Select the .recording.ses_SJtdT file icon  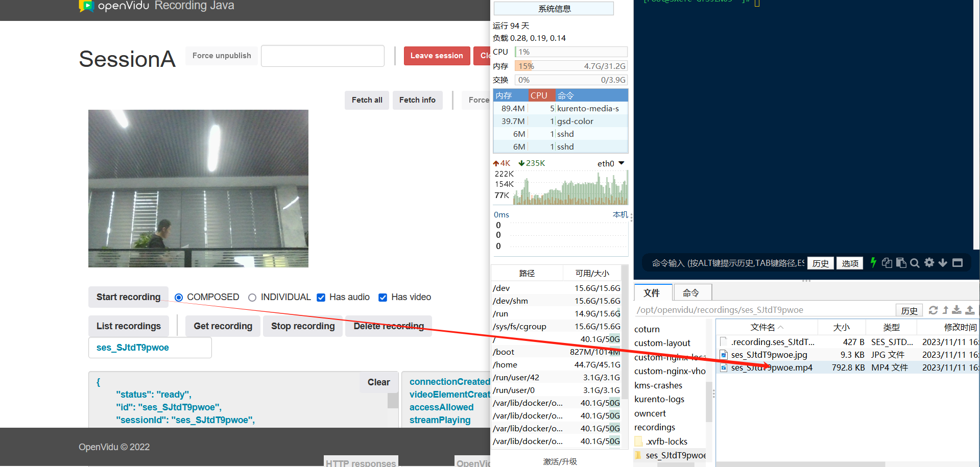pyautogui.click(x=723, y=342)
